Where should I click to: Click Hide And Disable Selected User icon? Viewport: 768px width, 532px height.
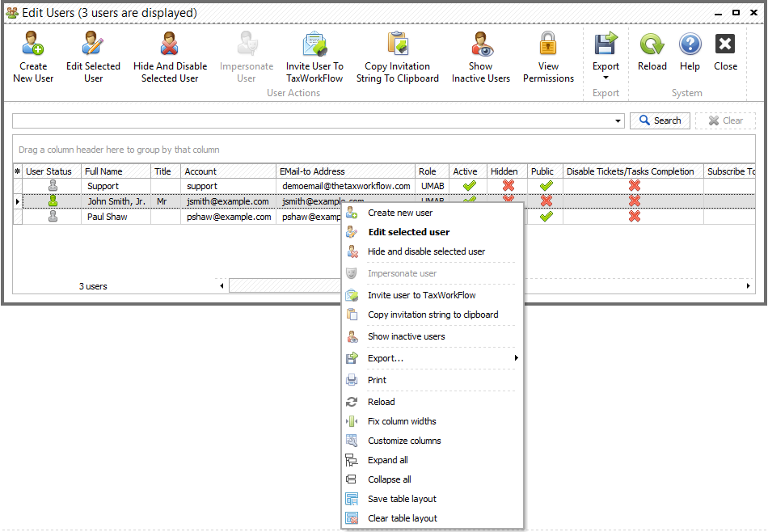tap(170, 43)
